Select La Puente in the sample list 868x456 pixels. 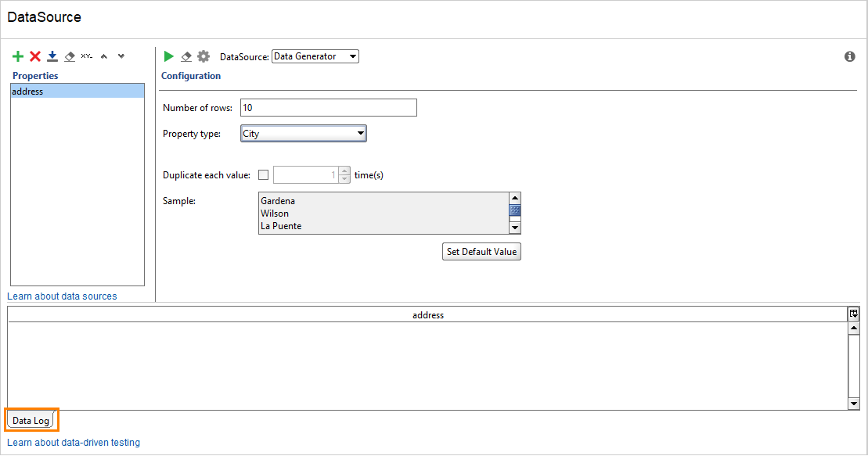pyautogui.click(x=281, y=226)
